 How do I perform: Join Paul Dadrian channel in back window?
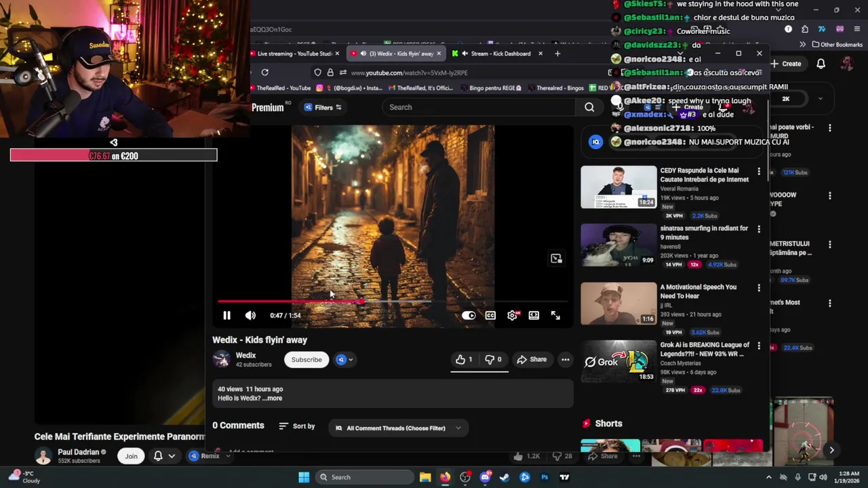(131, 456)
